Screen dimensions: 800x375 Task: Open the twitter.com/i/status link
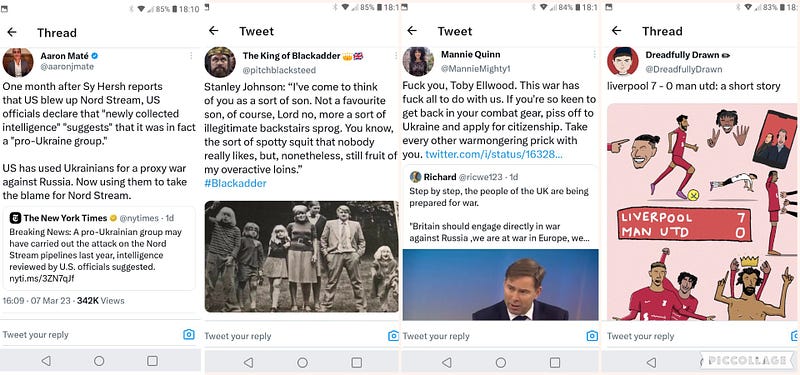[494, 154]
